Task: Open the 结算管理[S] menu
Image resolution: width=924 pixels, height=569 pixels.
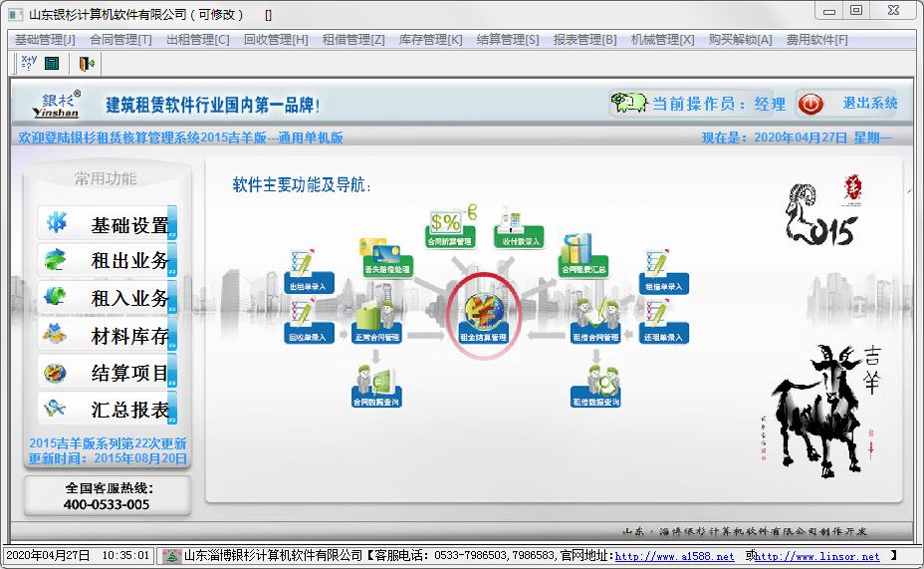Action: point(508,40)
